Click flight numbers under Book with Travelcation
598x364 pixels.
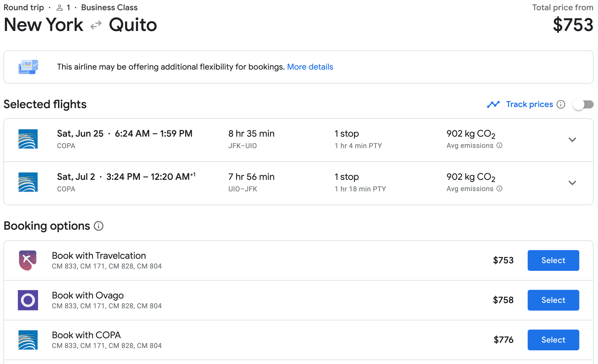click(x=107, y=266)
